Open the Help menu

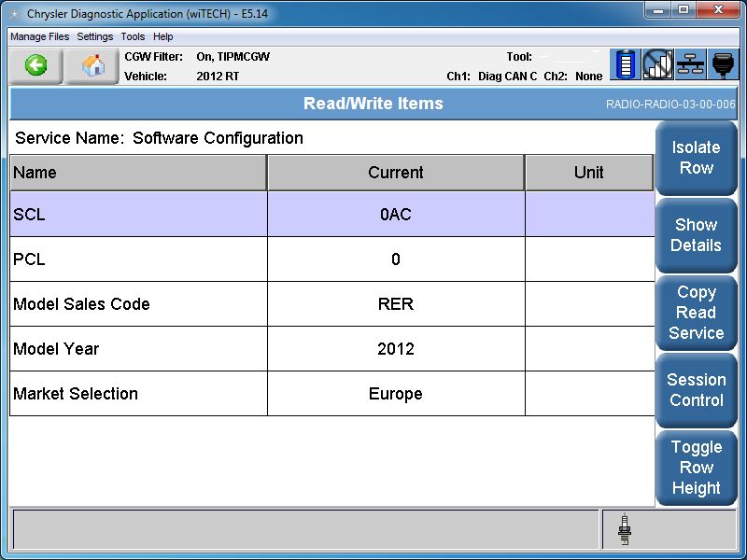163,36
